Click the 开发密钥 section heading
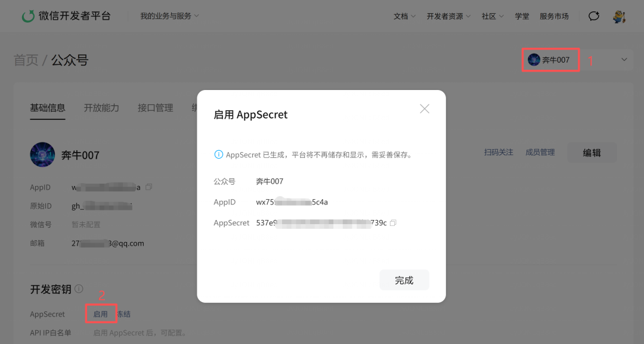Screen dimensions: 644x344 tap(51, 289)
